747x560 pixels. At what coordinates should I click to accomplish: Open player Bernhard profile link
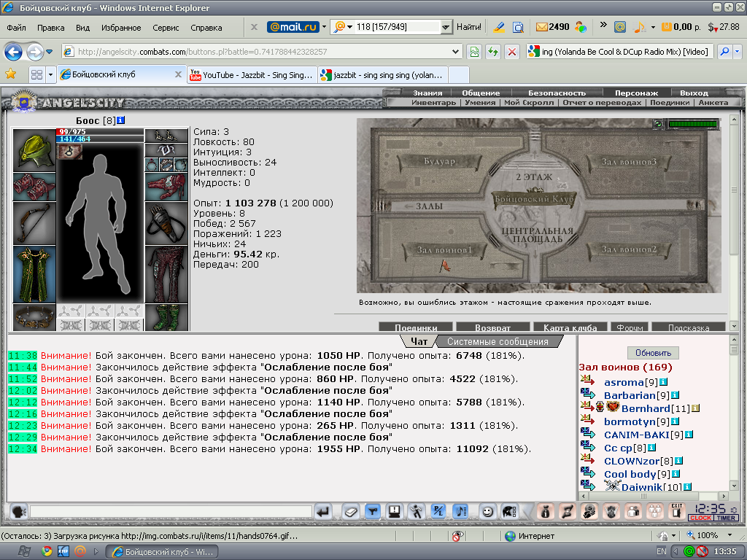click(646, 408)
